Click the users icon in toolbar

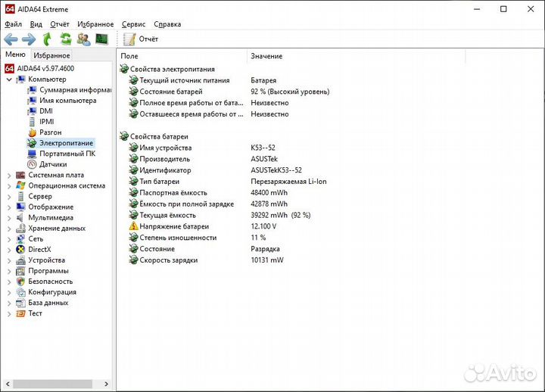coord(83,39)
